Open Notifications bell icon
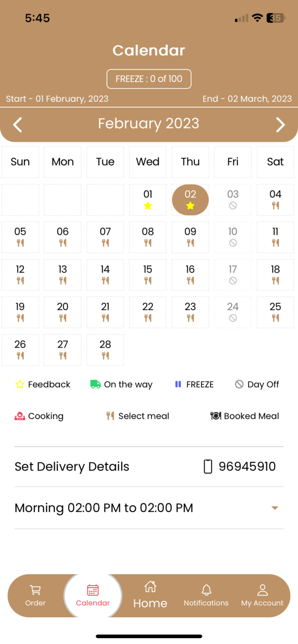The width and height of the screenshot is (298, 644). tap(206, 589)
